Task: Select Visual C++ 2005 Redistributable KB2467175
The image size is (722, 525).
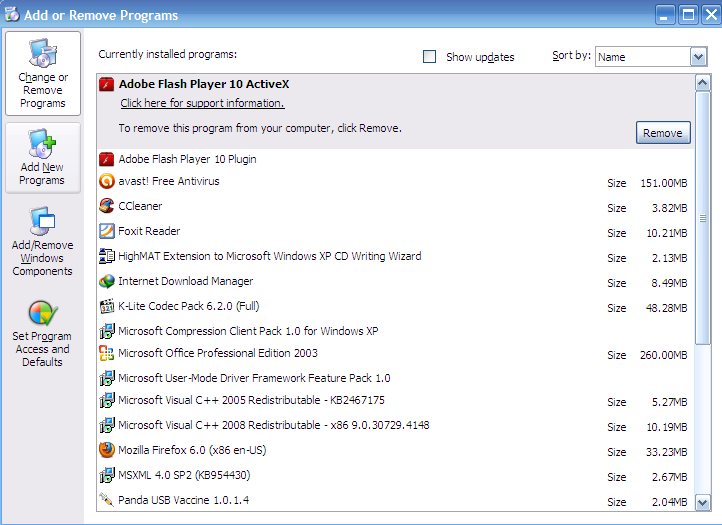Action: [x=395, y=401]
